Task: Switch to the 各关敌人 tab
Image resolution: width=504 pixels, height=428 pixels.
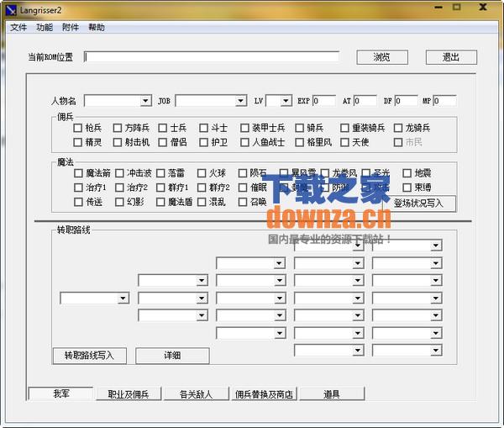Action: coord(196,394)
